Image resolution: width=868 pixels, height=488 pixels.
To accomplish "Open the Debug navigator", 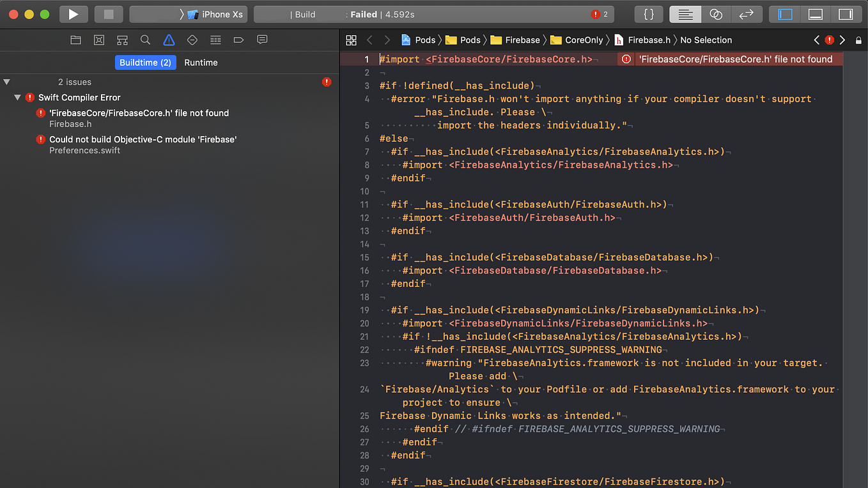I will pos(215,40).
